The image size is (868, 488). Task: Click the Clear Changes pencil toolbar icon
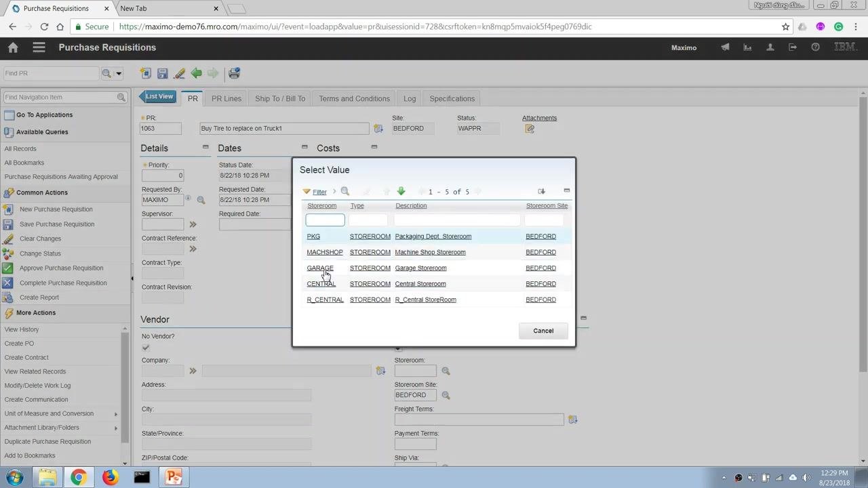click(x=179, y=73)
